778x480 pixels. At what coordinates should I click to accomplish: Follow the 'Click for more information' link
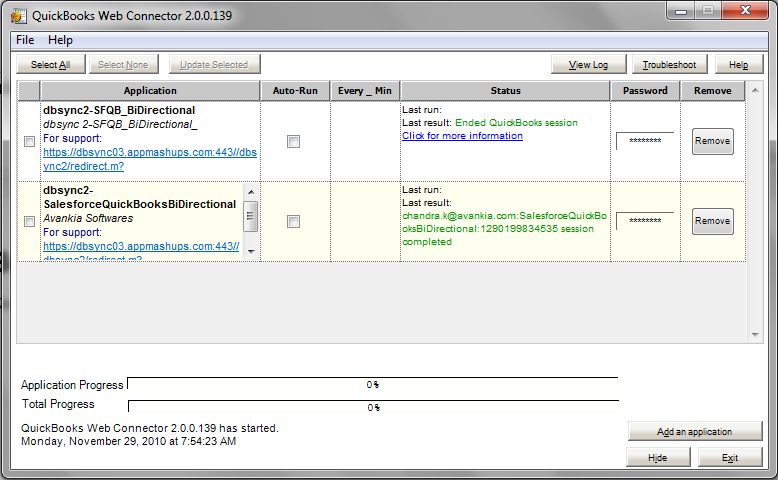pyautogui.click(x=462, y=136)
